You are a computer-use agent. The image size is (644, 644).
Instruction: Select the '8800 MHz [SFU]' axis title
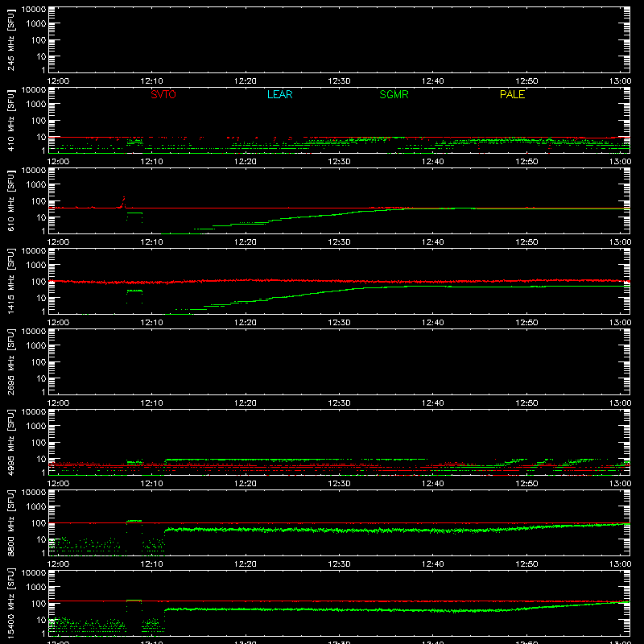tap(10, 522)
